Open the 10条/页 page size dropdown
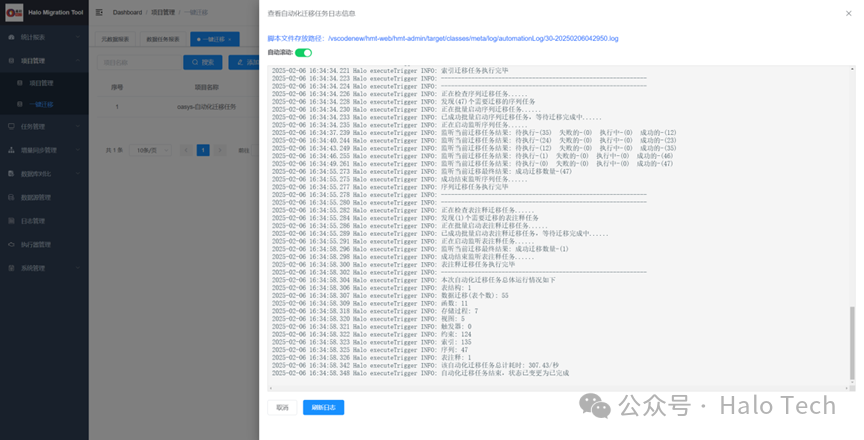864x440 pixels. click(x=150, y=150)
